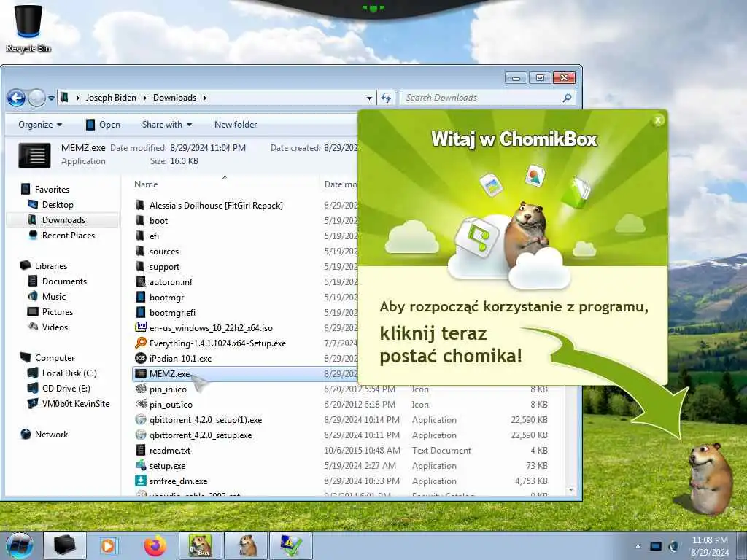This screenshot has width=747, height=560.
Task: Select the bootmgr file icon
Action: (x=141, y=297)
